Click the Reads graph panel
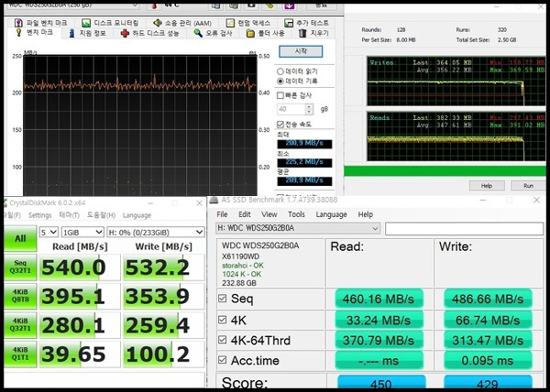The image size is (550, 392). click(x=456, y=136)
